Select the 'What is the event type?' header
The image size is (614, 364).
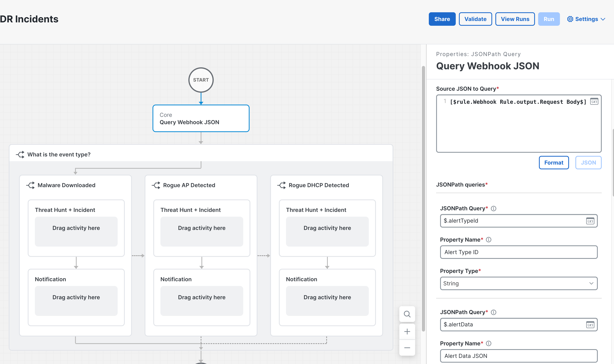[x=201, y=153]
